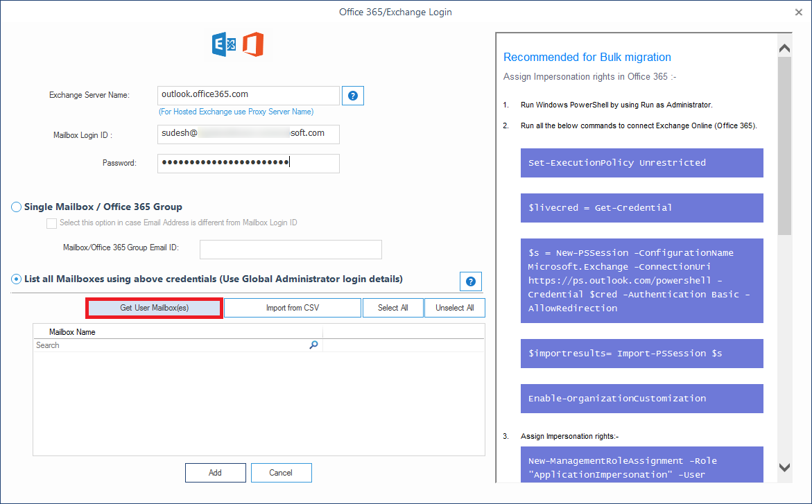This screenshot has width=812, height=504.
Task: Click Get User Mailbox(es) button
Action: (155, 308)
